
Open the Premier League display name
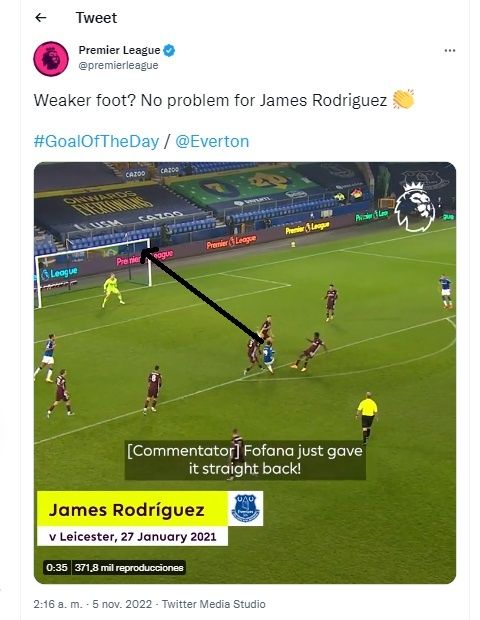coord(119,50)
